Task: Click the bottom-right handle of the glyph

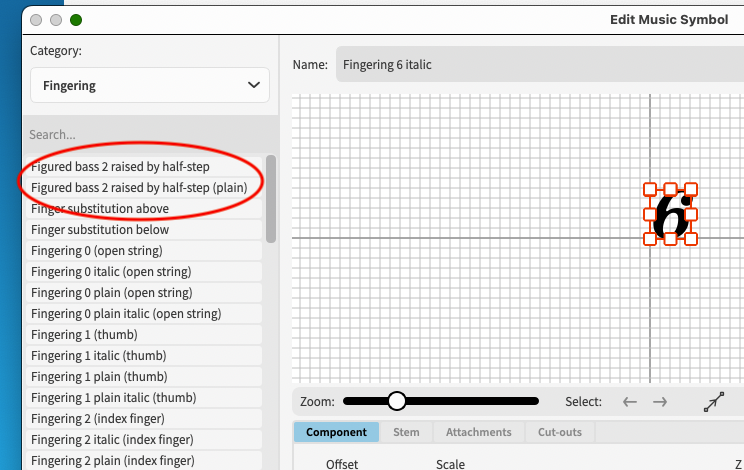Action: click(x=691, y=238)
